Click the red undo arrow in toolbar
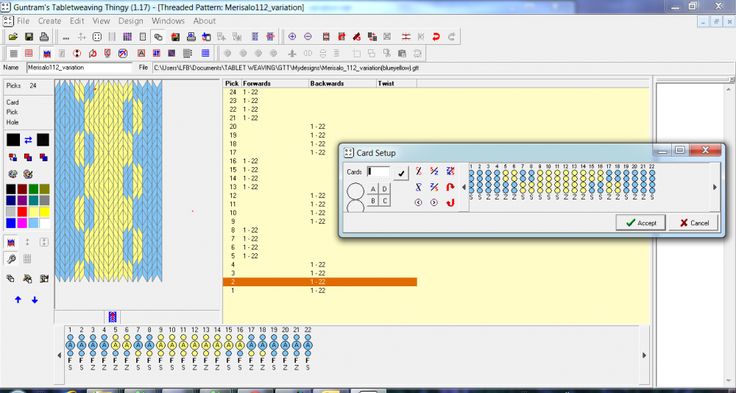 click(436, 37)
